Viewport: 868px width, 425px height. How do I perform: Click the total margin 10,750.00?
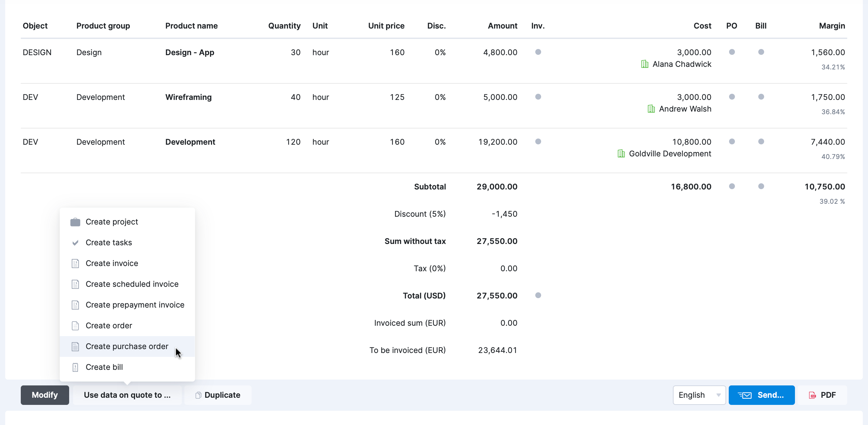point(825,187)
